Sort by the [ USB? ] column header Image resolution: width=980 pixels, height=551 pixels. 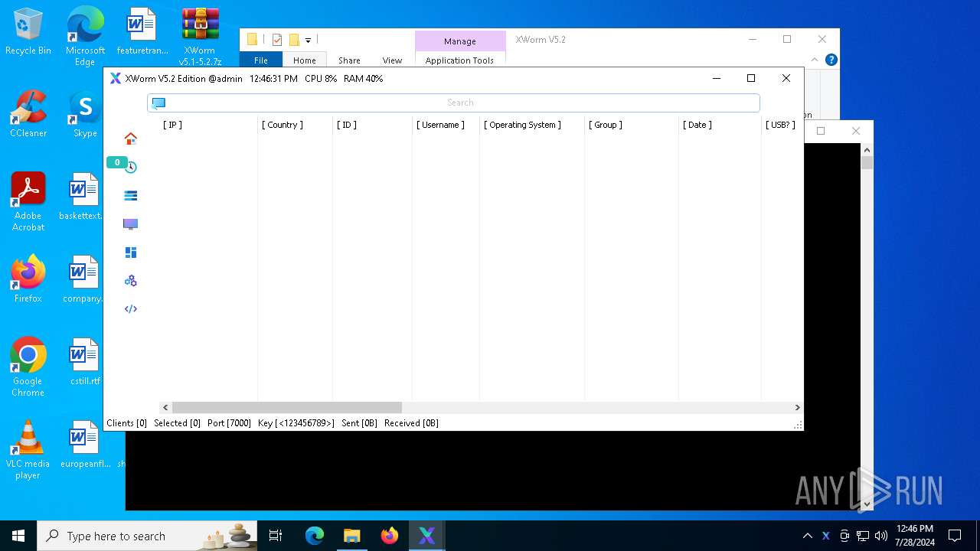[x=780, y=125]
